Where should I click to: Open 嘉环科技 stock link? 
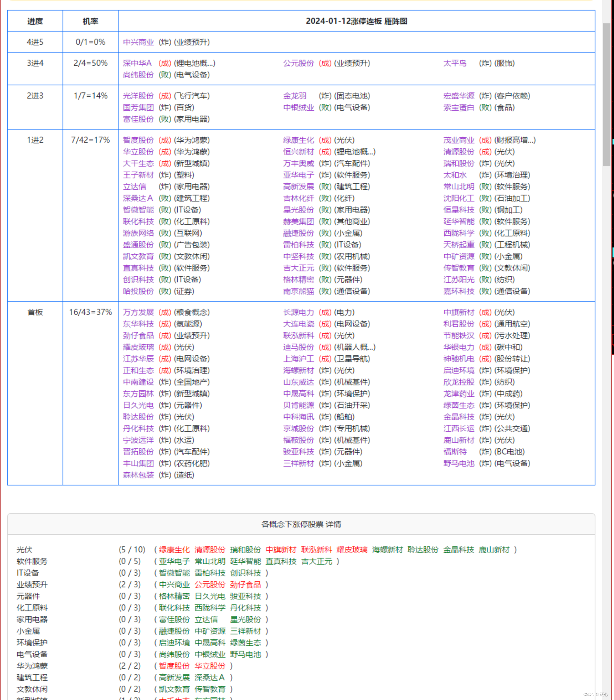point(459,291)
